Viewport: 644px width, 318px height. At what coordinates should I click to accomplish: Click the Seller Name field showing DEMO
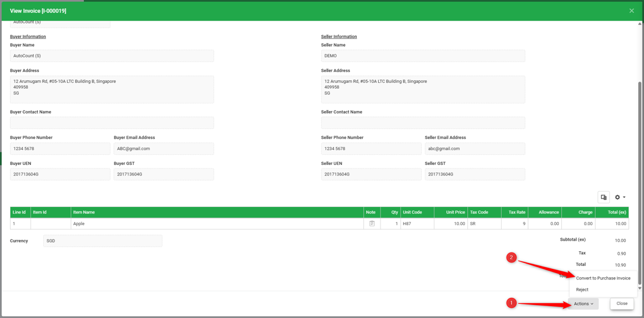[423, 56]
